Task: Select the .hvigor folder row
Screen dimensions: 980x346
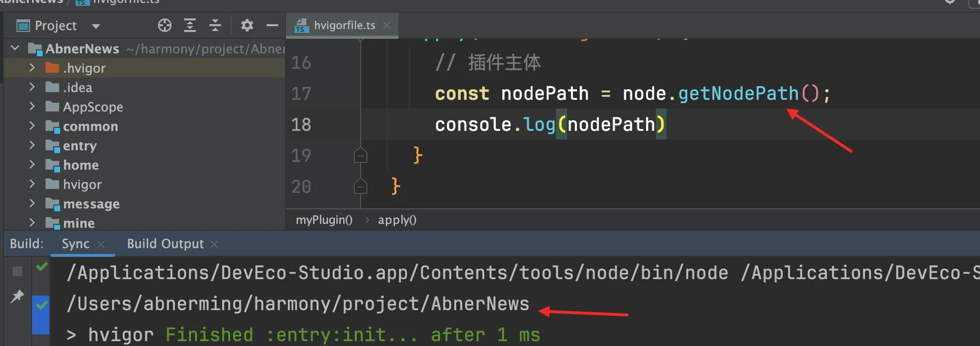Action: [144, 68]
